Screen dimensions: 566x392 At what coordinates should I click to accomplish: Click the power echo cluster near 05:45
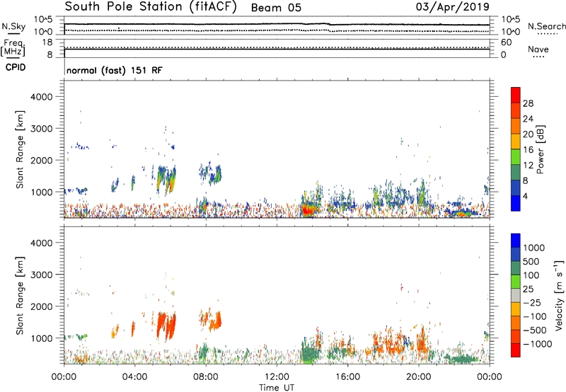click(166, 180)
